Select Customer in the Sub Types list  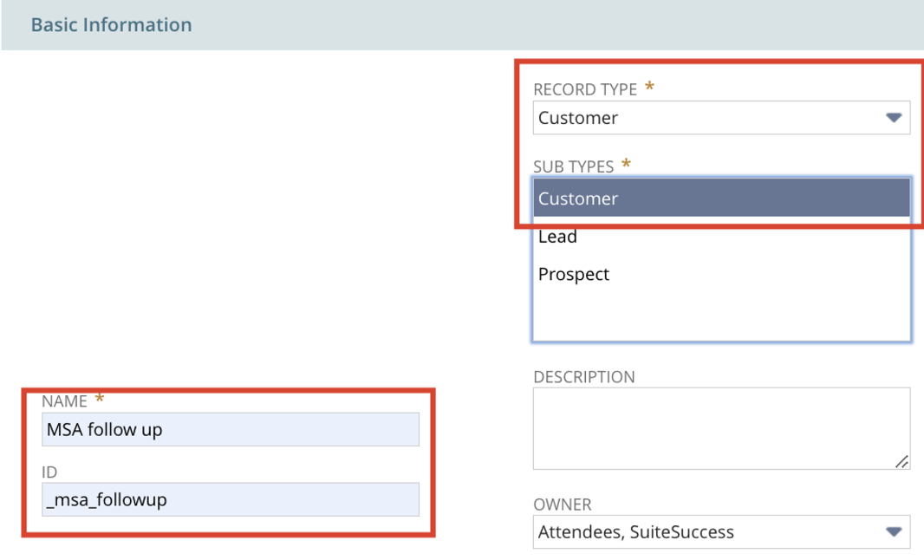[721, 199]
